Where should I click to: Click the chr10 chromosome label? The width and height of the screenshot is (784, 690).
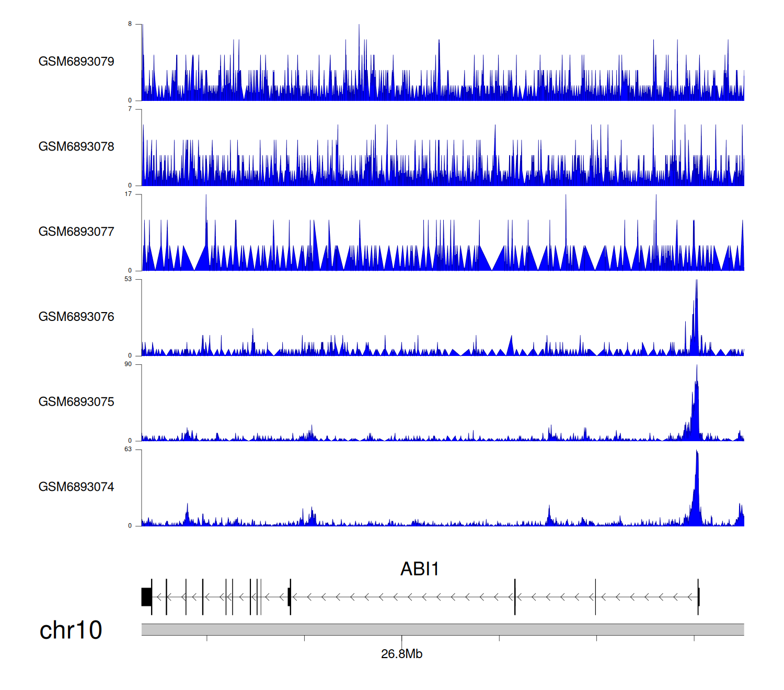click(71, 630)
